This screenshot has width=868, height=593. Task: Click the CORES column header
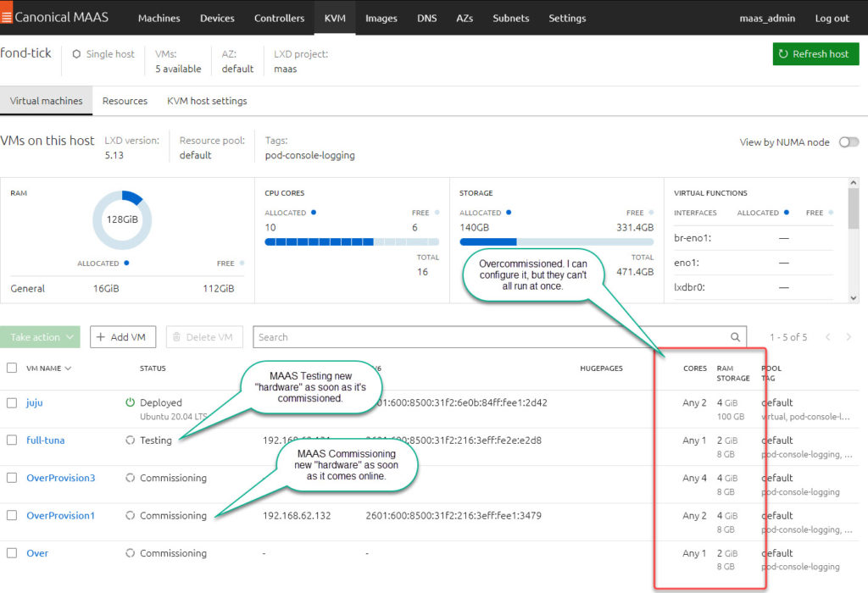[x=695, y=368]
